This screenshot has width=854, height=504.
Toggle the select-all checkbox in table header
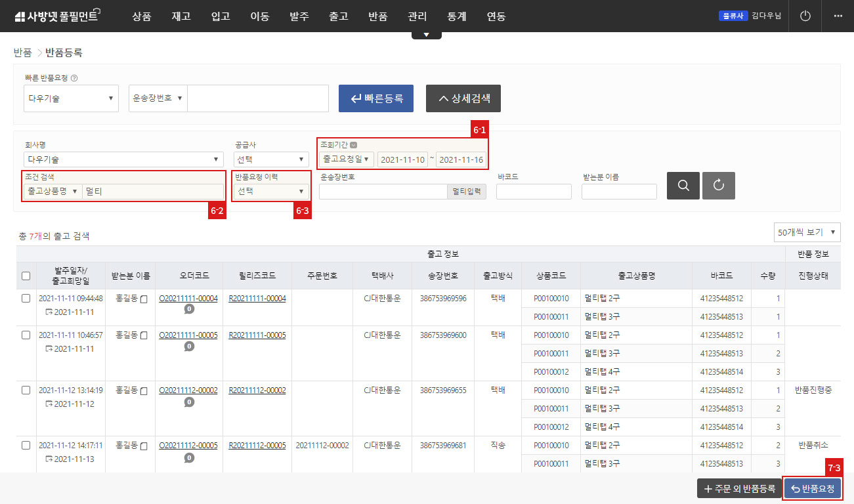click(26, 276)
